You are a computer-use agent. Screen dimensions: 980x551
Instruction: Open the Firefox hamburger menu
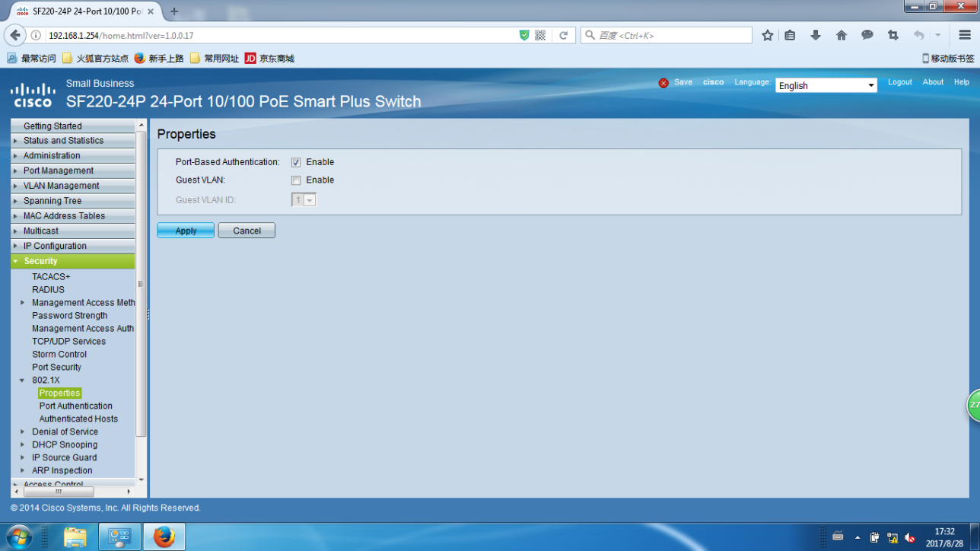(x=964, y=35)
